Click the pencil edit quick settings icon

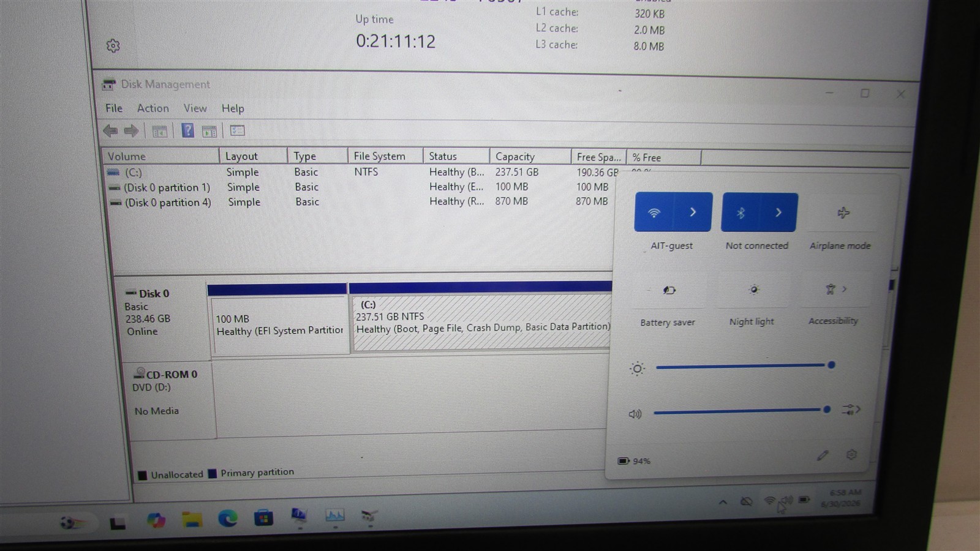click(x=823, y=455)
